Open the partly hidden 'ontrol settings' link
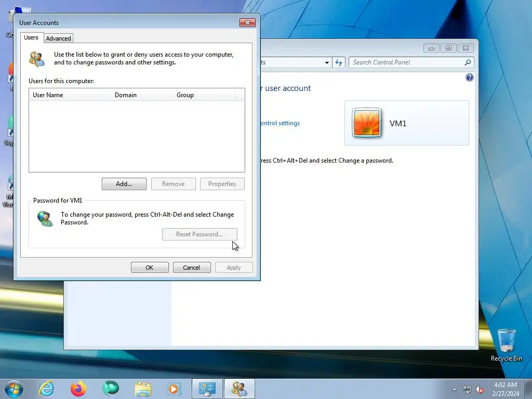Image resolution: width=532 pixels, height=399 pixels. click(x=280, y=123)
